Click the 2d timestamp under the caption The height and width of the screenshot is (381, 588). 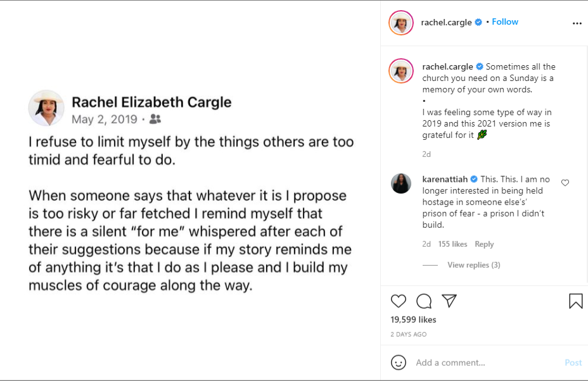(x=426, y=154)
